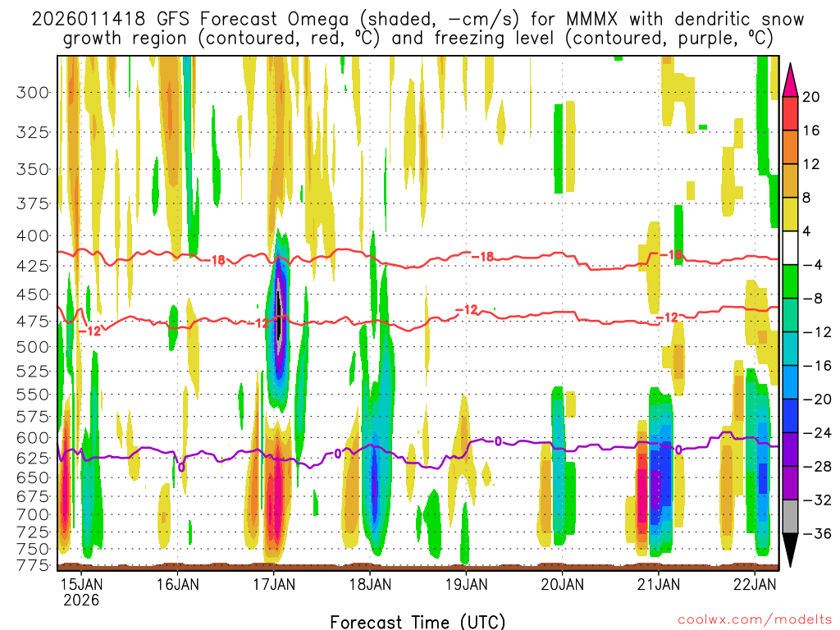840x630 pixels.
Task: Pick the dark blue -24 to -20 colorbar swatch
Action: point(790,416)
